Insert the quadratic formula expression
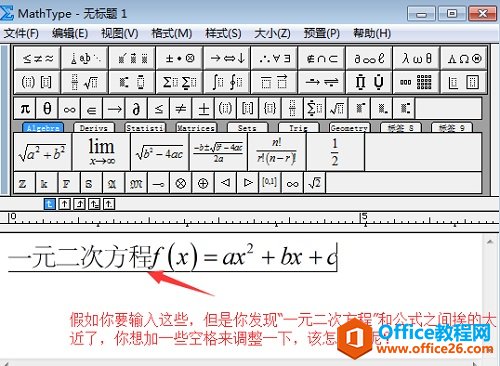 click(x=218, y=152)
